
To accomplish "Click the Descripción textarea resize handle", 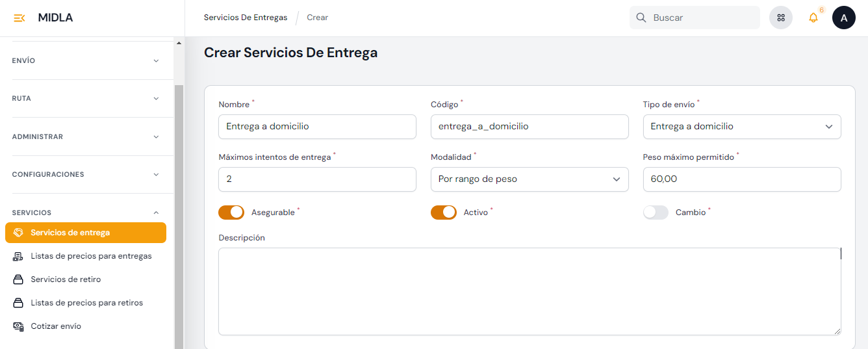I will coord(837,331).
